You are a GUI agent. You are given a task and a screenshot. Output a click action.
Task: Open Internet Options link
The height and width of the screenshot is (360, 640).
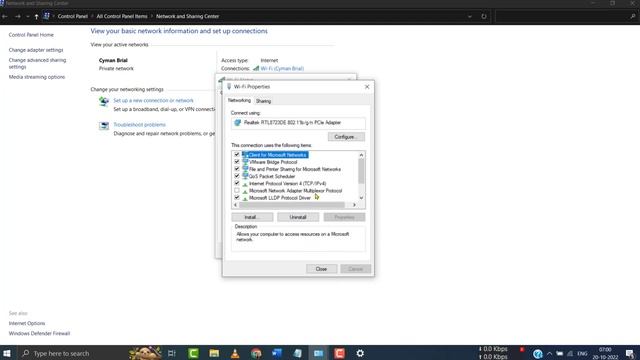click(x=27, y=323)
